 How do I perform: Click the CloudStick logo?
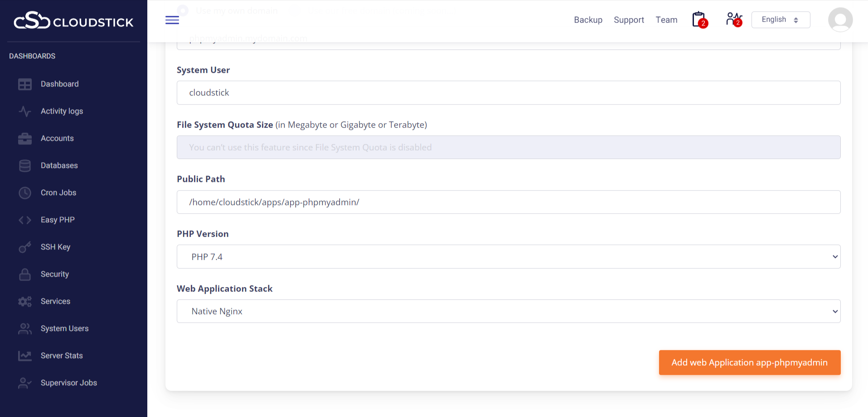click(73, 21)
